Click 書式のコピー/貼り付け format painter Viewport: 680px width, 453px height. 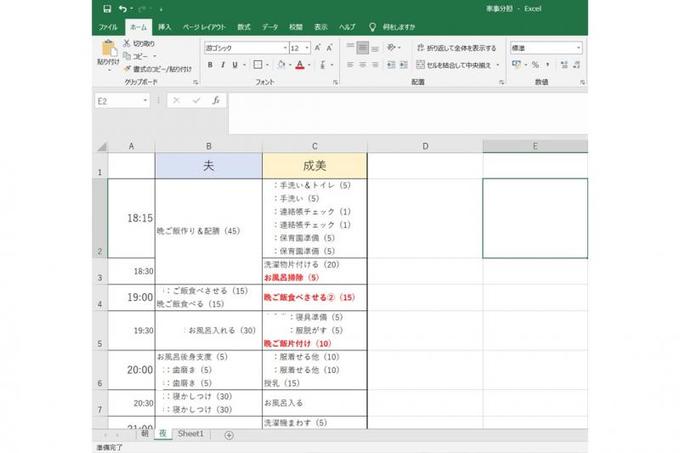point(157,69)
